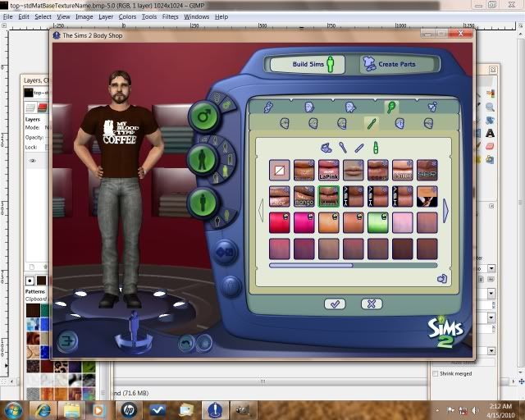Image resolution: width=525 pixels, height=420 pixels.
Task: Open the HP application in the taskbar
Action: (130, 410)
